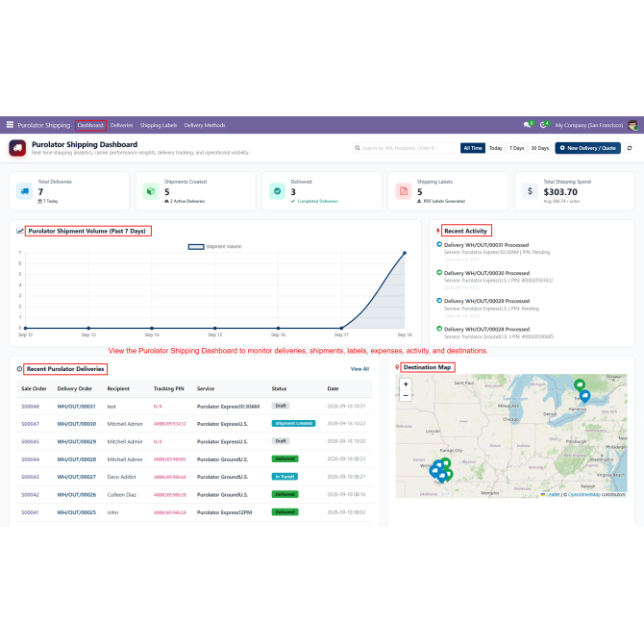This screenshot has height=644, width=644.
Task: Open the Deliveries menu
Action: pyautogui.click(x=121, y=125)
